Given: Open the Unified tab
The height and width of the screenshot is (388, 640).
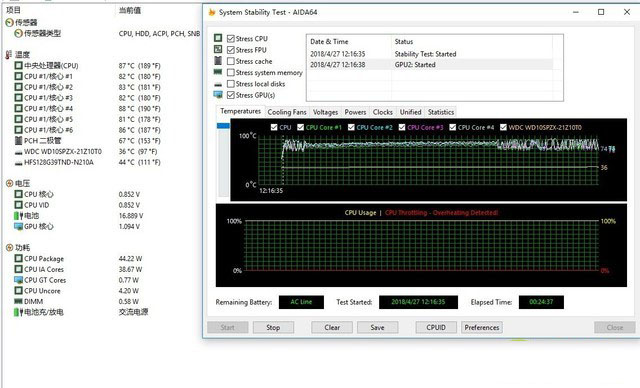Looking at the screenshot, I should coord(410,112).
